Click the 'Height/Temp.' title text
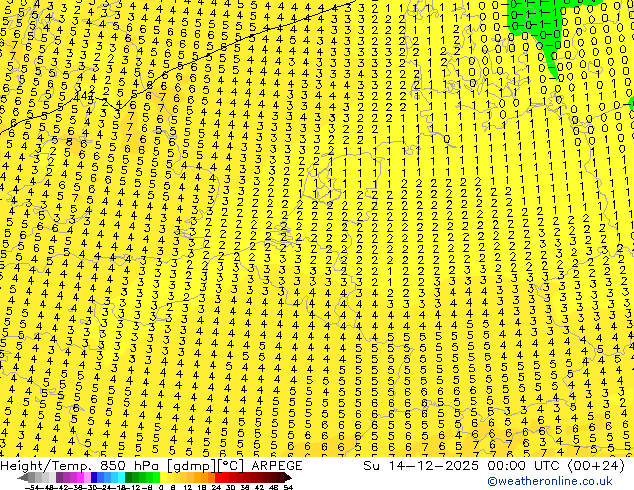 pyautogui.click(x=47, y=466)
